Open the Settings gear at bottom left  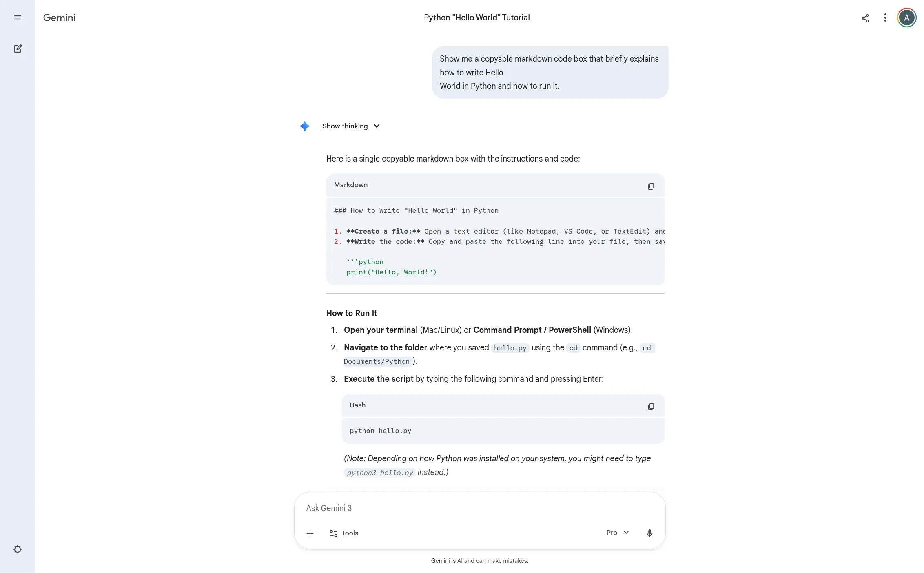pos(18,549)
